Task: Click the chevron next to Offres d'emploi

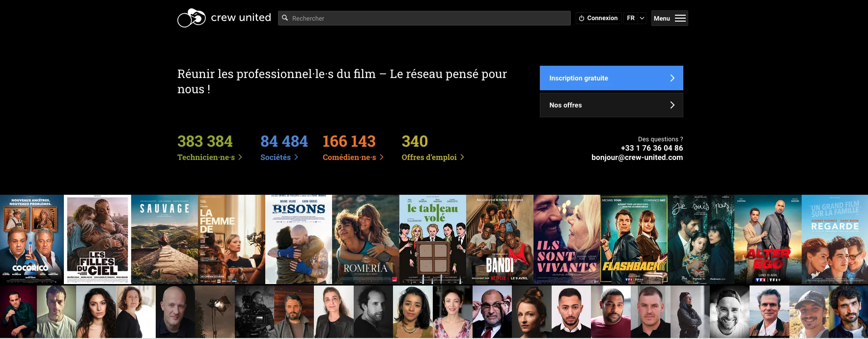Action: pyautogui.click(x=462, y=157)
